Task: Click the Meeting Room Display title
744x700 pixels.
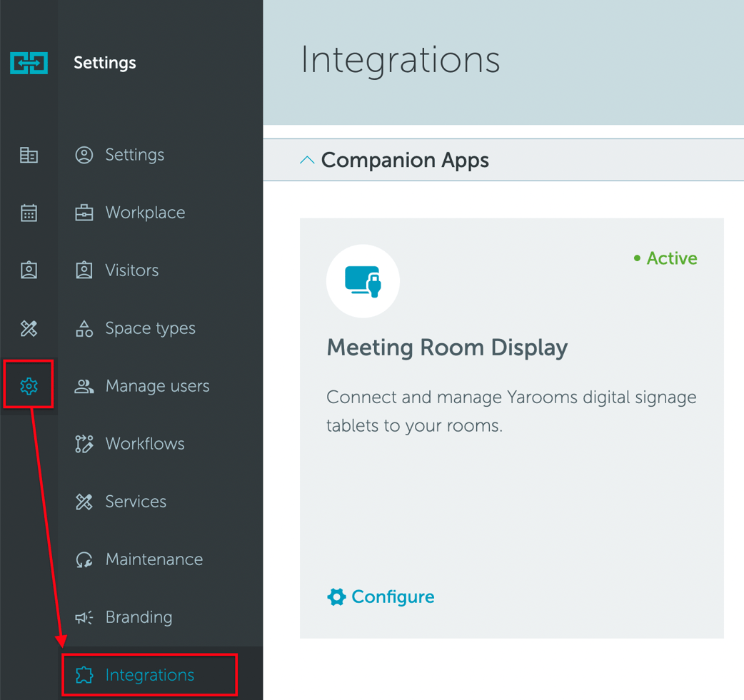Action: coord(447,348)
